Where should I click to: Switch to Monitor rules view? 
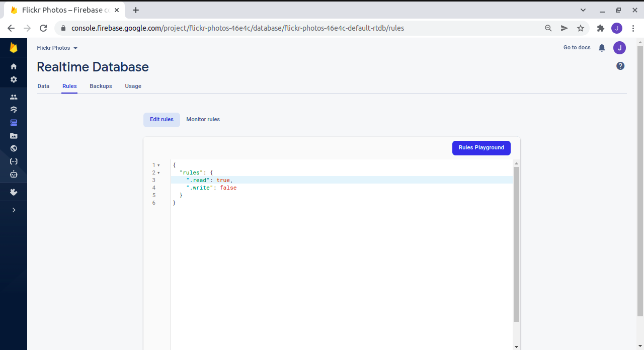[203, 120]
